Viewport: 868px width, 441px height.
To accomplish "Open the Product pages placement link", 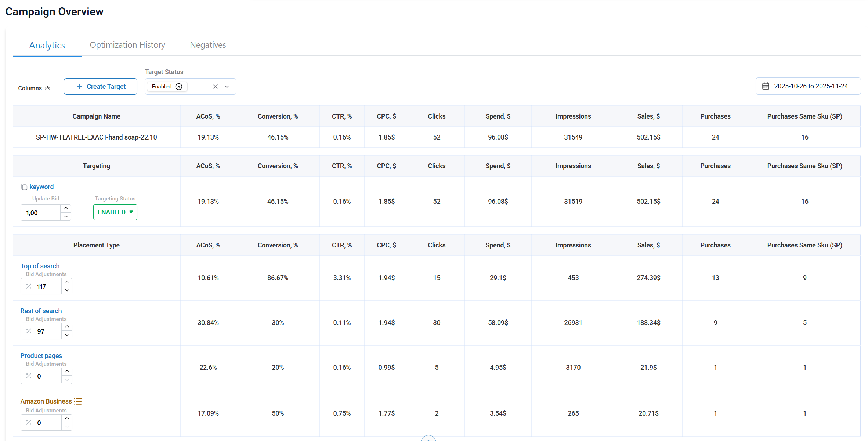I will [41, 355].
